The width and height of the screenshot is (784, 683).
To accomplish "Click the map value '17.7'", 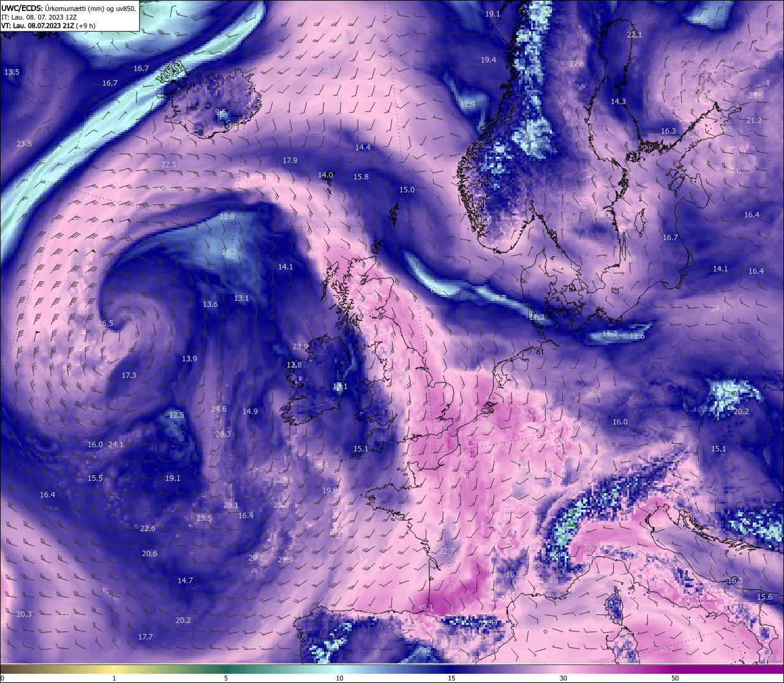I will (x=145, y=636).
